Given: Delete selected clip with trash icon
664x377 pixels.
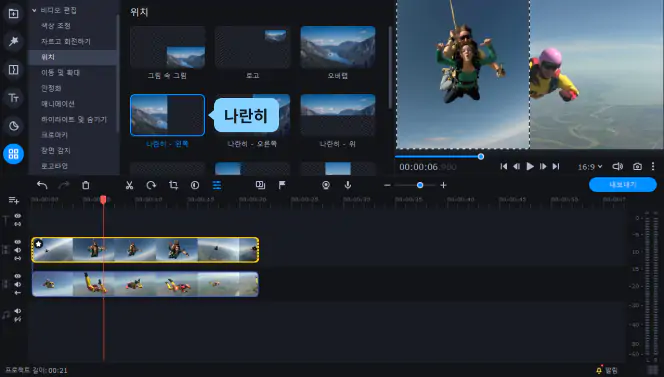Looking at the screenshot, I should coord(86,185).
